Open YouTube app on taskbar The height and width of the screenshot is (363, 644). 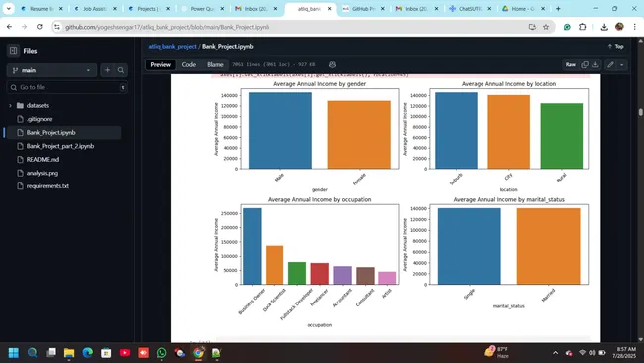click(125, 353)
